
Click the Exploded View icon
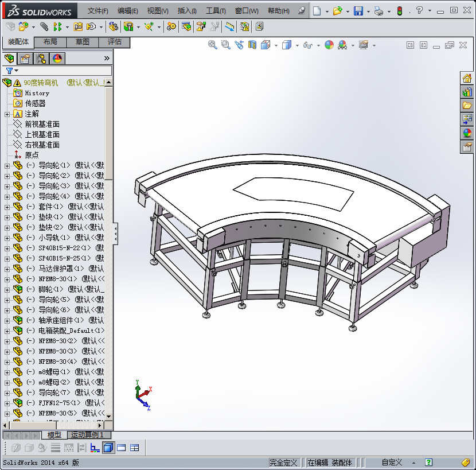201,27
